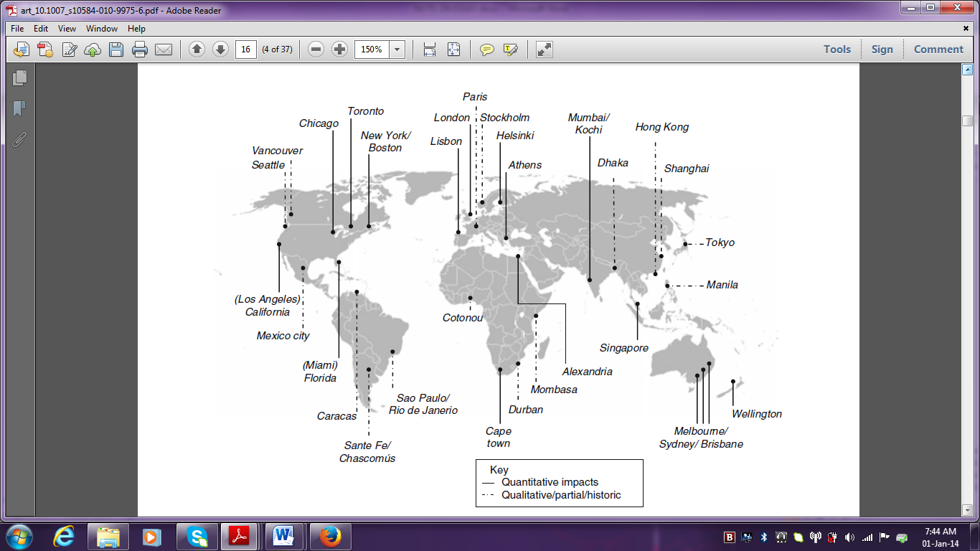Go to the next page with down arrow
This screenshot has width=980, height=551.
point(221,50)
